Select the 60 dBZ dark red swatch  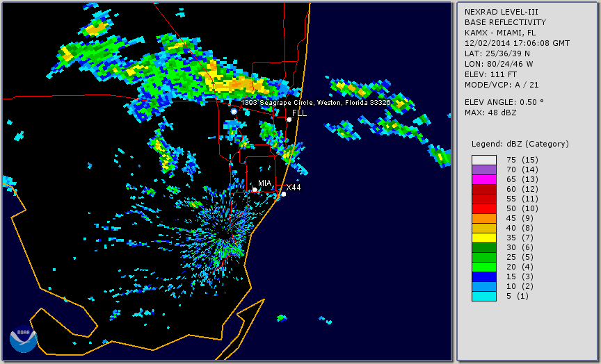click(483, 189)
